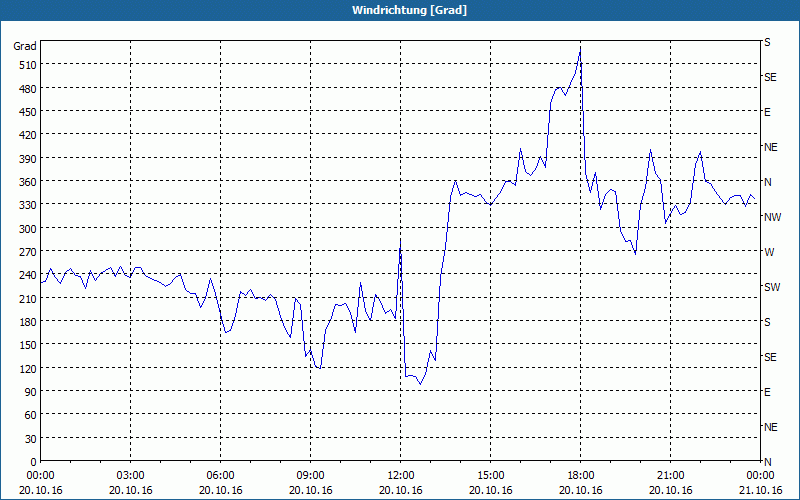The width and height of the screenshot is (800, 500).
Task: Click the 420 degree axis label
Action: click(x=28, y=135)
